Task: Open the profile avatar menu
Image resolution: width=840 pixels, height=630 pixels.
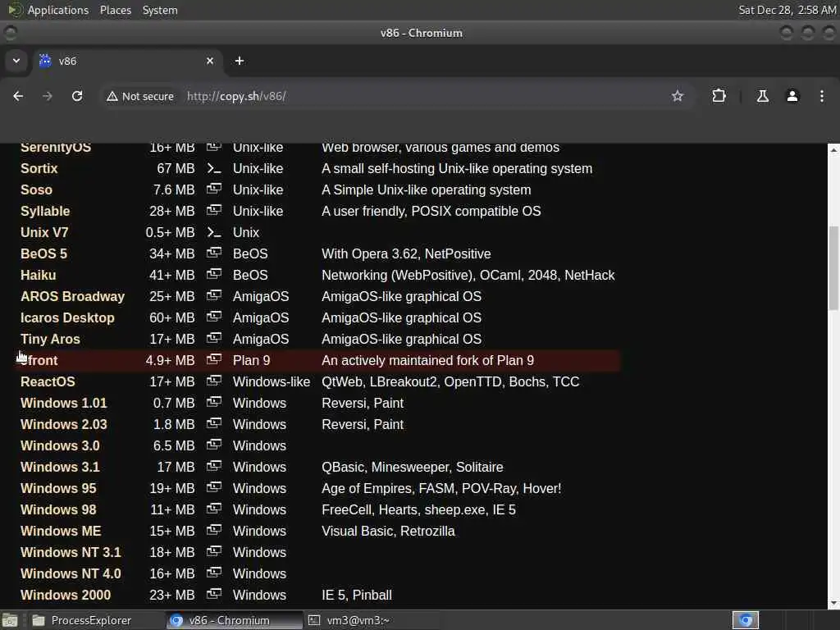Action: tap(792, 96)
